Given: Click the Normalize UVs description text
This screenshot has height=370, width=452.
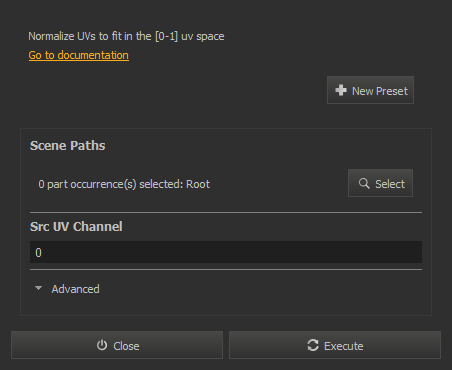Looking at the screenshot, I should pyautogui.click(x=126, y=36).
